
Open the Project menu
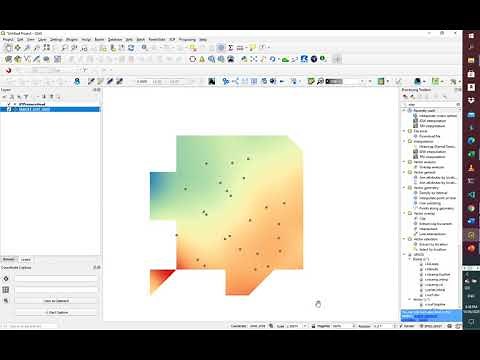[x=8, y=40]
